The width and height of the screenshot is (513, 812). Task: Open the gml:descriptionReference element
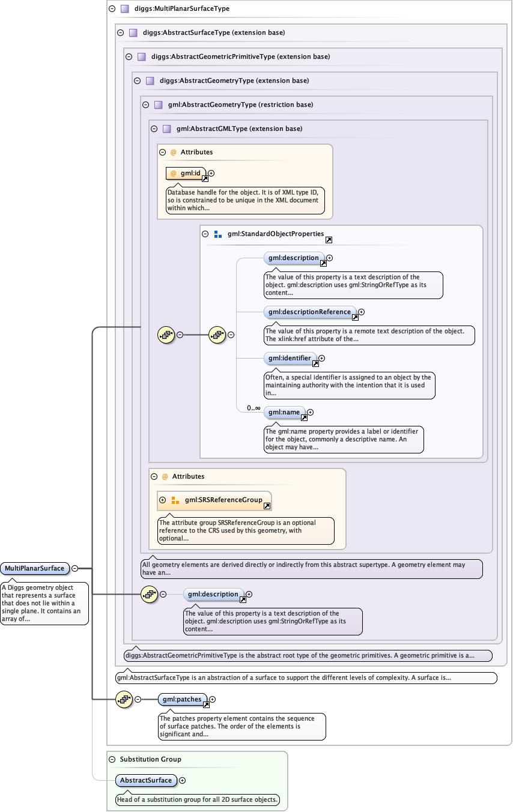[x=309, y=312]
